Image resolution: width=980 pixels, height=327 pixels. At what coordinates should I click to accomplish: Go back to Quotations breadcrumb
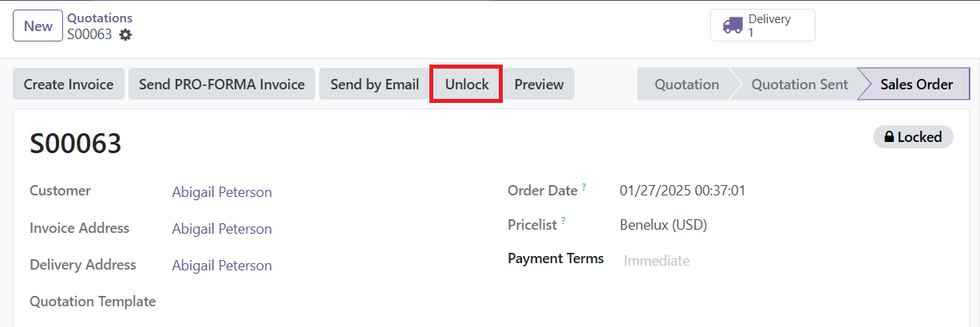100,18
